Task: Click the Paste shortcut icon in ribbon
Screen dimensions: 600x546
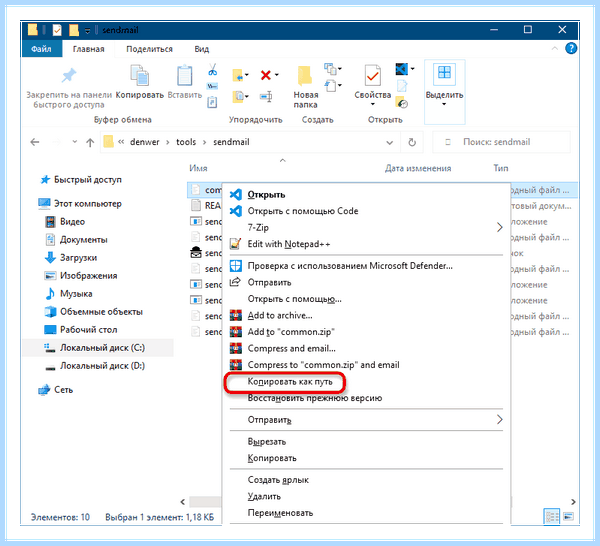Action: click(212, 102)
